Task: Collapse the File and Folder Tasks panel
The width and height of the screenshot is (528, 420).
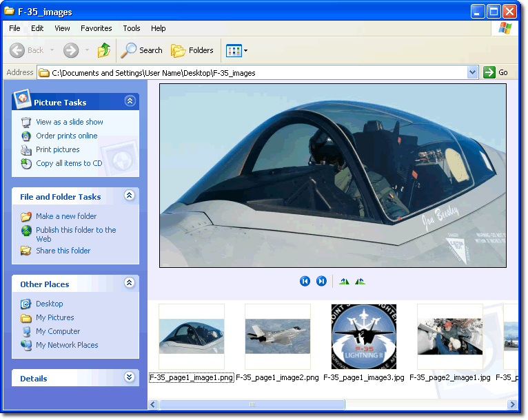Action: point(130,196)
